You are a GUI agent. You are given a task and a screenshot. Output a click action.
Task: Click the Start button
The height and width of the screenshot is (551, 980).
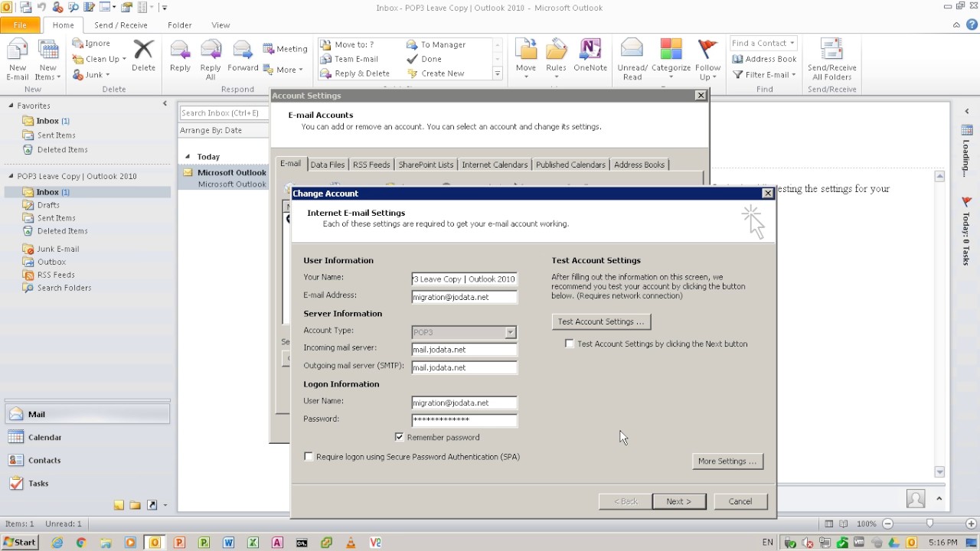20,543
